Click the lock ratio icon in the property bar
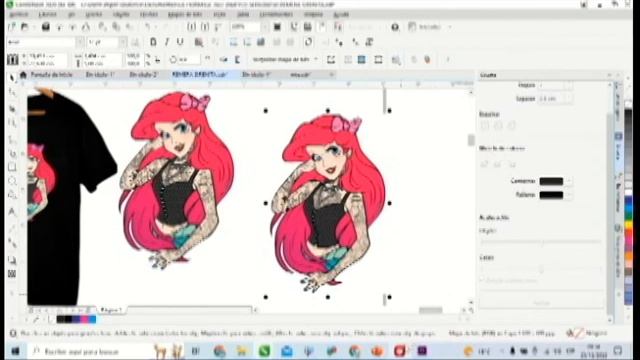Screen dimensions: 640x360 [x=157, y=60]
